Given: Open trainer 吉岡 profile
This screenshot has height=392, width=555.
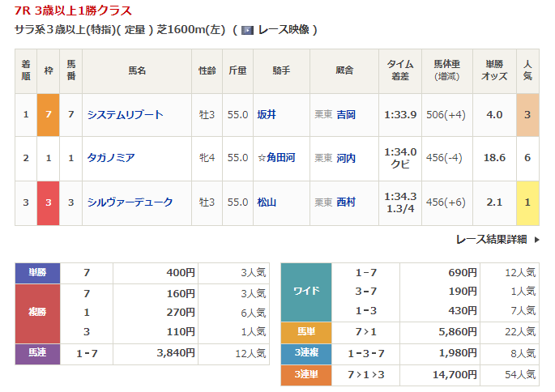Looking at the screenshot, I should [346, 115].
